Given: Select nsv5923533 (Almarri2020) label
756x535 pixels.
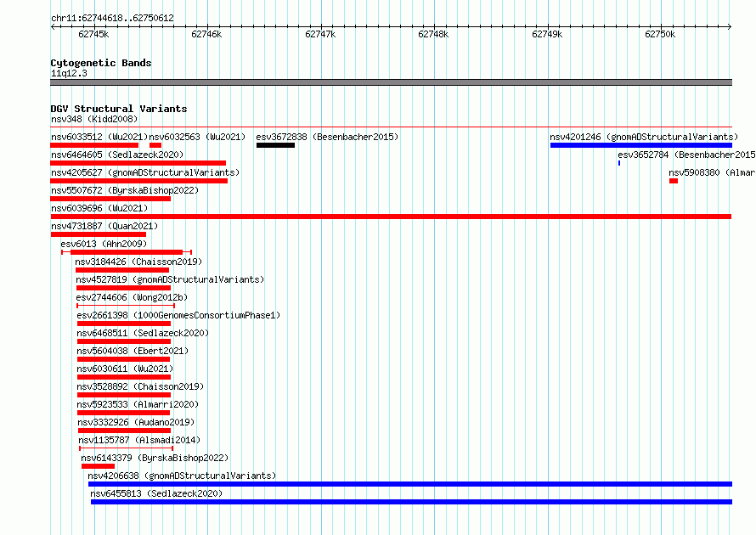Looking at the screenshot, I should (138, 404).
